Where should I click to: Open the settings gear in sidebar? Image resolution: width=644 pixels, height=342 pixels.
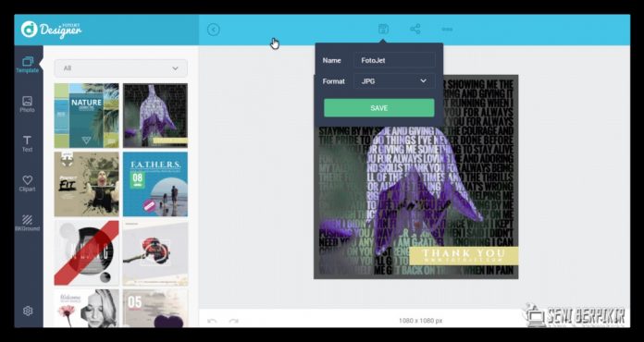28,311
